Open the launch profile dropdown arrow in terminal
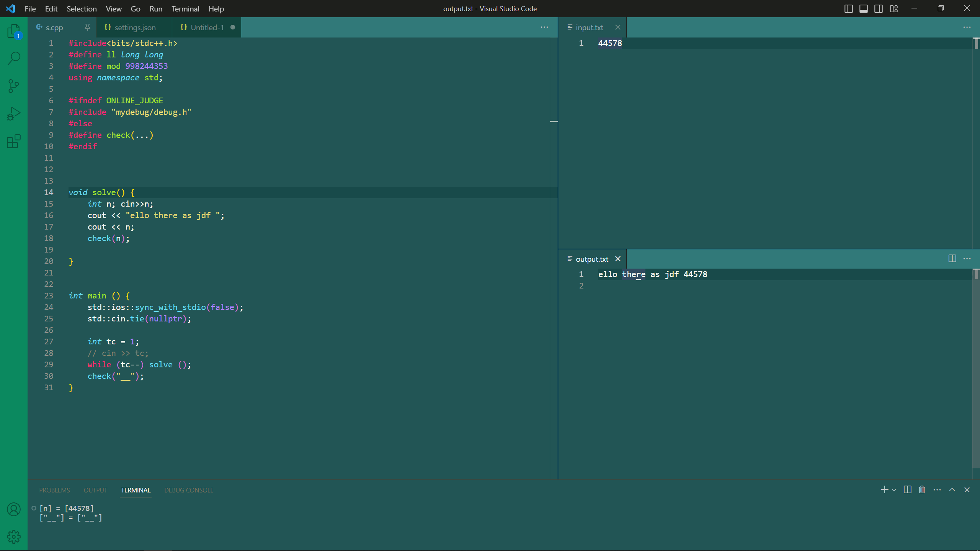 894,490
